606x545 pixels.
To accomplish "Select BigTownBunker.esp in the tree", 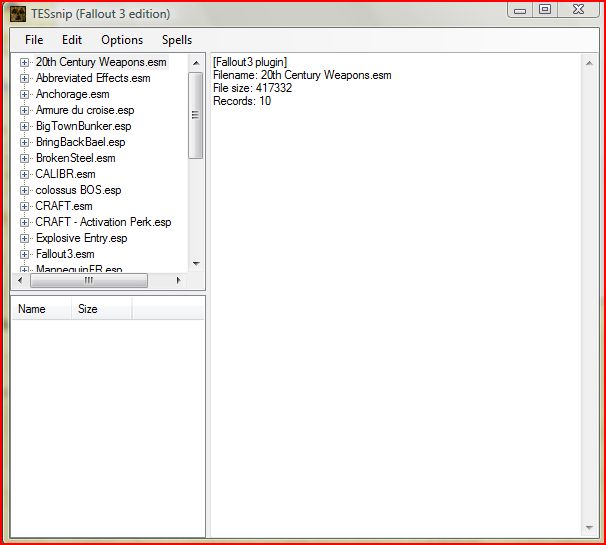I will 83,126.
